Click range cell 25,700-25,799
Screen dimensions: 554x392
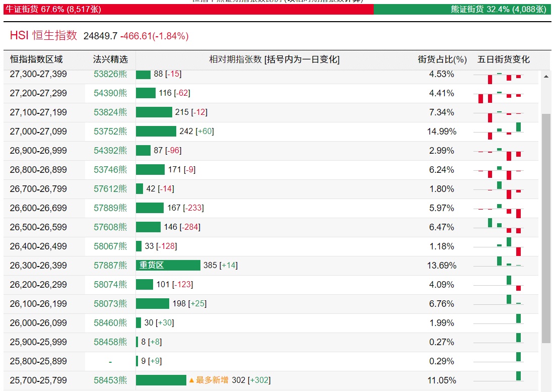(x=38, y=380)
